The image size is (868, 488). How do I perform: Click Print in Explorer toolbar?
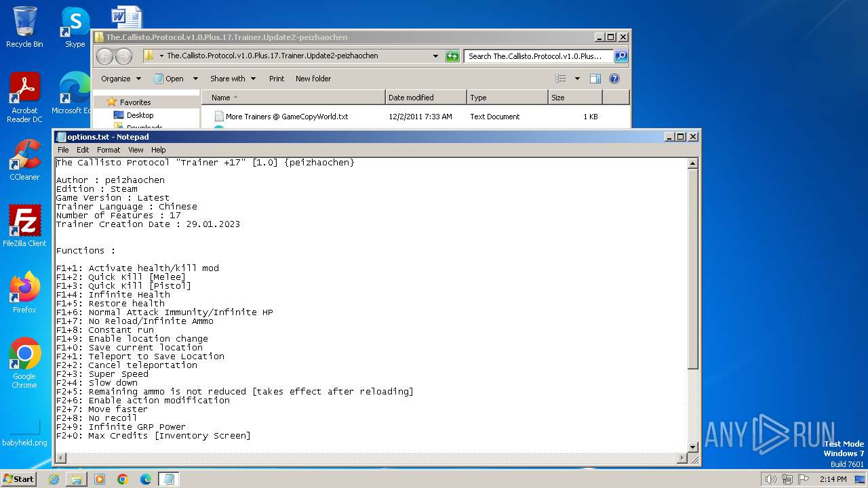point(277,79)
